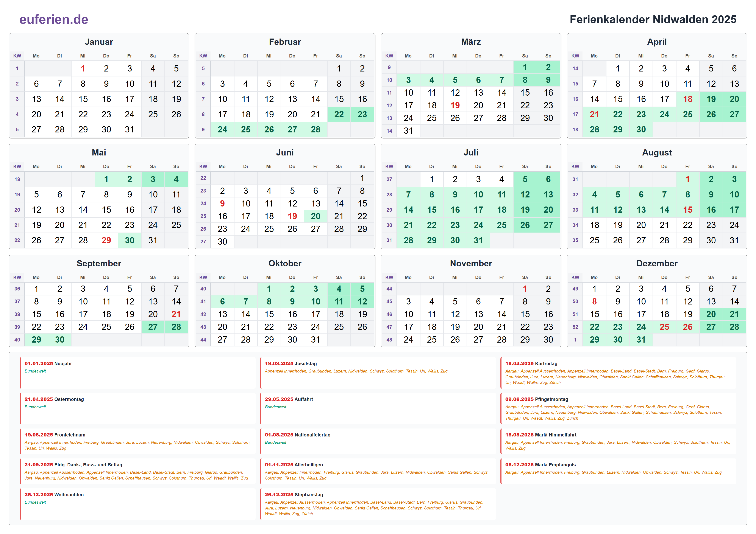Click red January 1 holiday date
The height and width of the screenshot is (534, 756).
coord(83,68)
